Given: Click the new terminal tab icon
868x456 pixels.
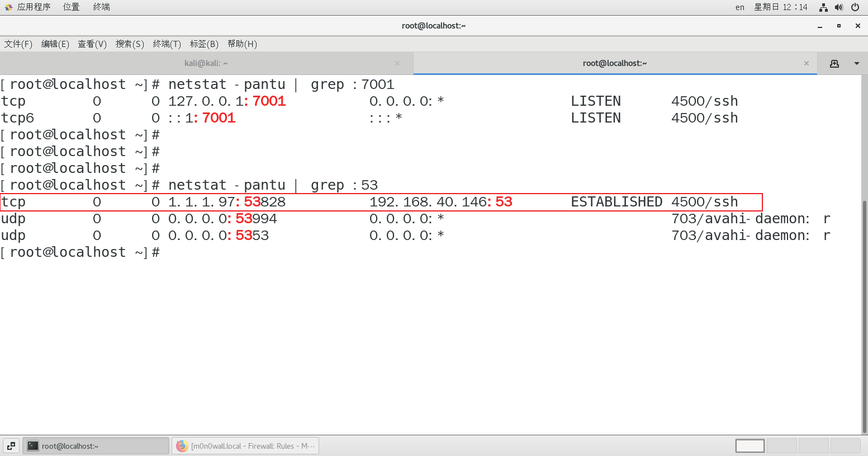Looking at the screenshot, I should click(834, 63).
